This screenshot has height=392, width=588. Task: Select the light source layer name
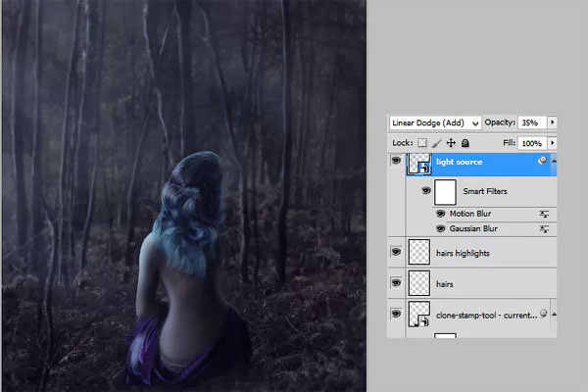tap(459, 162)
